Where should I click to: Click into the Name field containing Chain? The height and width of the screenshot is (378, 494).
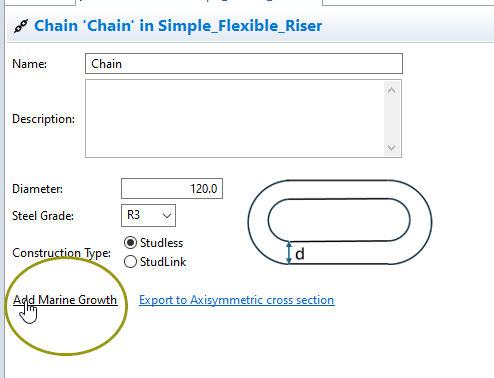pyautogui.click(x=244, y=63)
